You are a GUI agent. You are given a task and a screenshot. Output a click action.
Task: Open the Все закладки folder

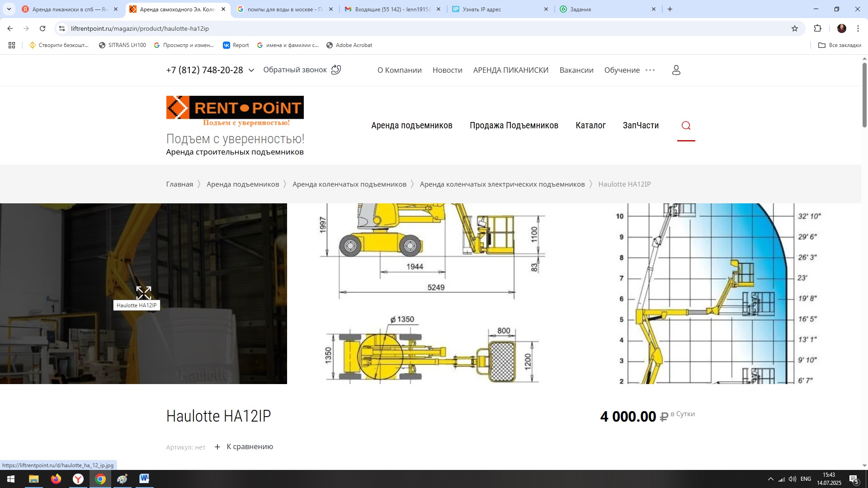[x=840, y=45]
